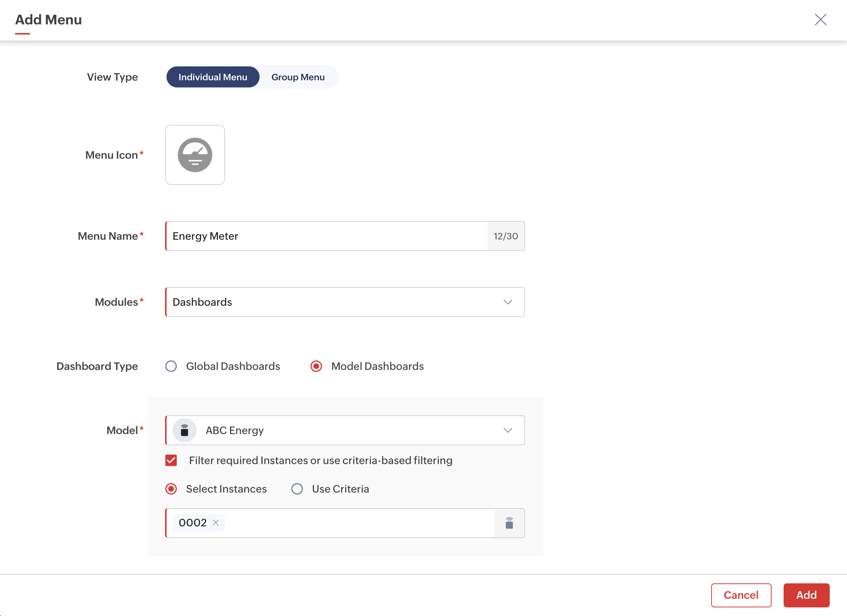Image resolution: width=847 pixels, height=616 pixels.
Task: Open instance picker device icon
Action: [x=509, y=523]
